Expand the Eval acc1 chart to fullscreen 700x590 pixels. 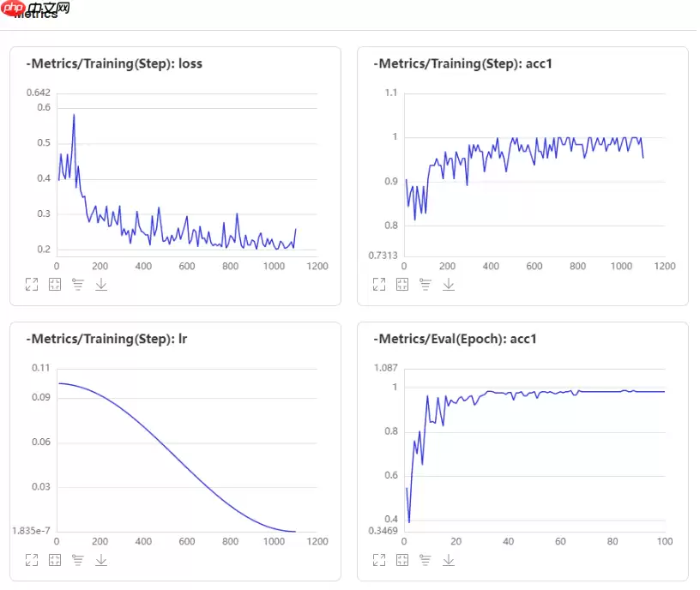(379, 560)
